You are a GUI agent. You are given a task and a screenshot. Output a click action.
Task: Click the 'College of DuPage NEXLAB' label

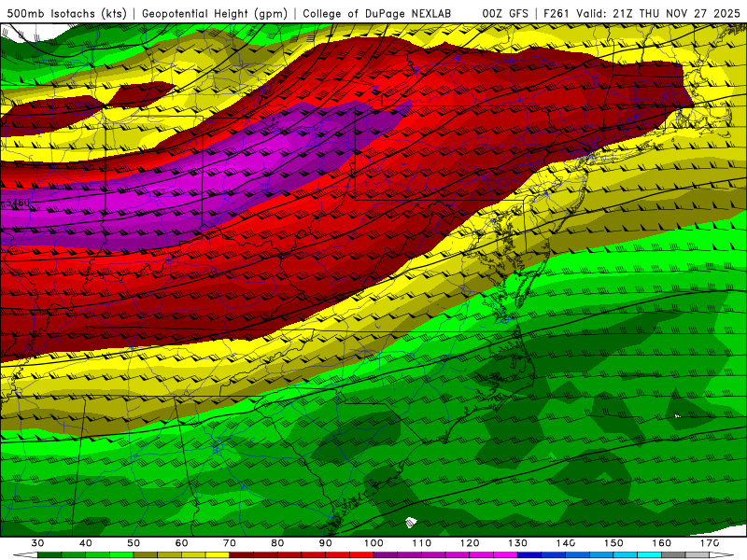click(377, 14)
